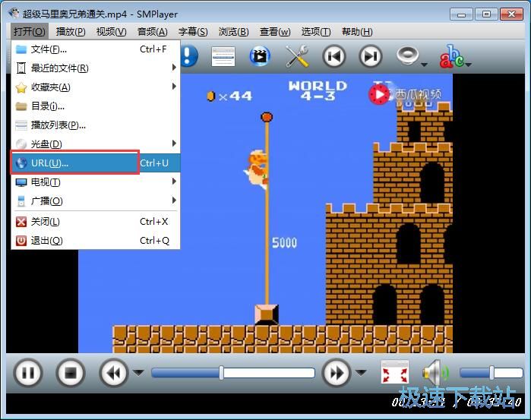Image resolution: width=531 pixels, height=420 pixels.
Task: Open the 帮助(H) menu
Action: pos(357,31)
